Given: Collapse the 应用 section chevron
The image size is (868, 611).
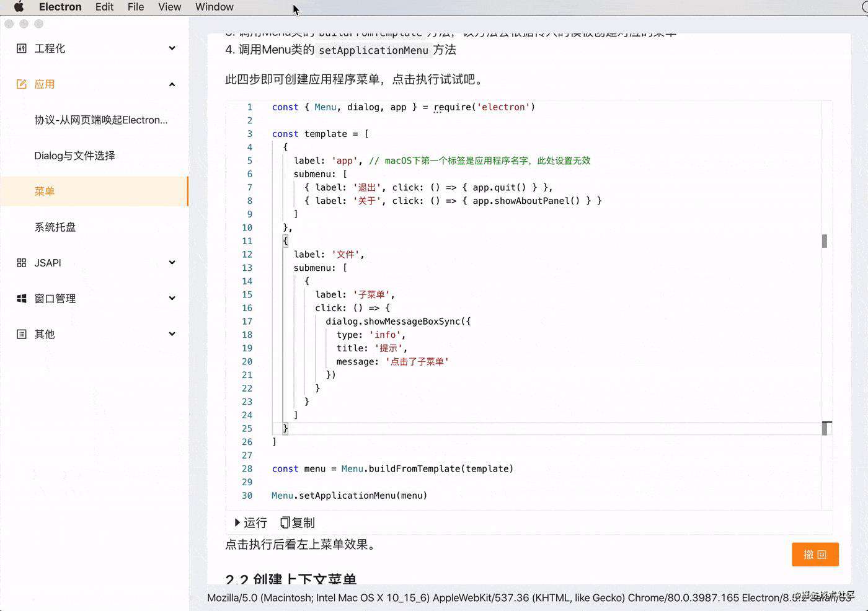Looking at the screenshot, I should point(172,84).
